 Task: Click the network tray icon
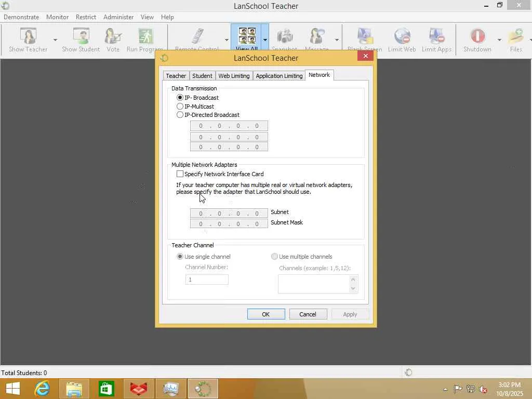(x=471, y=389)
